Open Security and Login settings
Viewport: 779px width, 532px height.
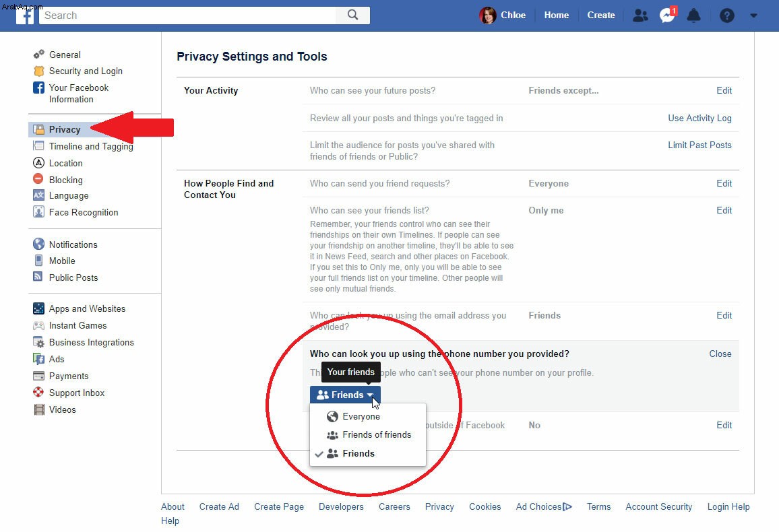(x=86, y=71)
